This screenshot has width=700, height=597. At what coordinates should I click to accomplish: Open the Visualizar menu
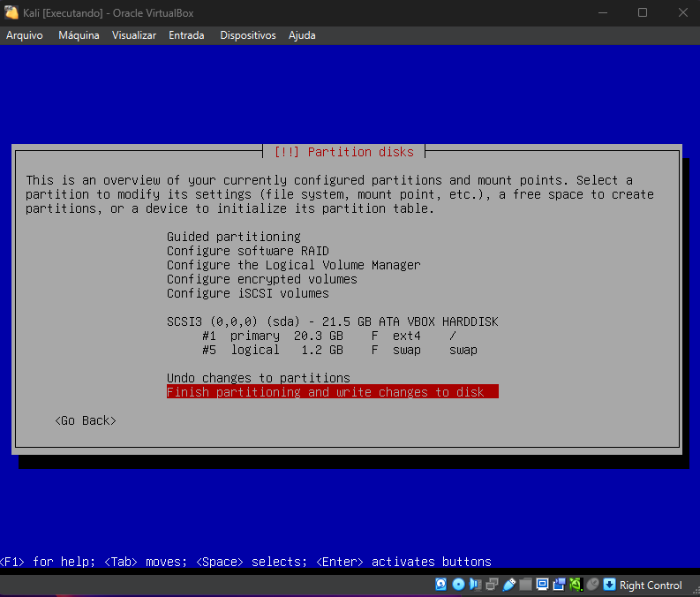coord(134,35)
